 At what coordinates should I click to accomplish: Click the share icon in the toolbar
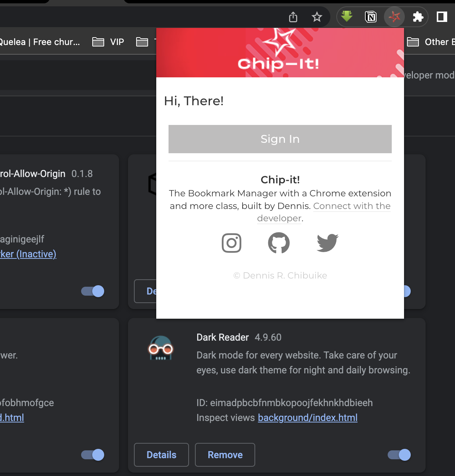(293, 17)
